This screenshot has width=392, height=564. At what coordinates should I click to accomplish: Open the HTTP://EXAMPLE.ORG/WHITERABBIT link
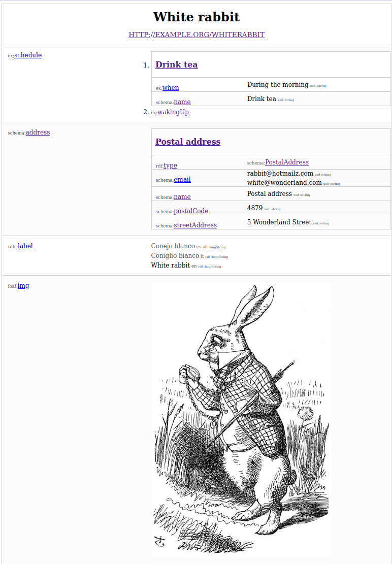(x=197, y=35)
